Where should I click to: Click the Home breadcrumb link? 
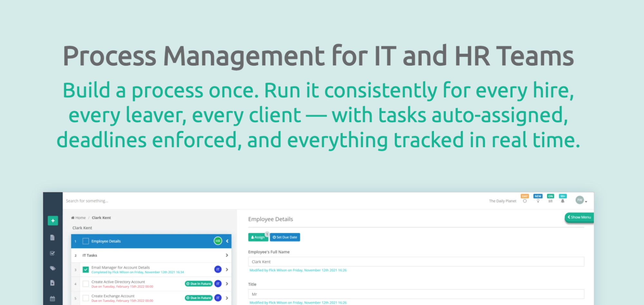(x=78, y=218)
